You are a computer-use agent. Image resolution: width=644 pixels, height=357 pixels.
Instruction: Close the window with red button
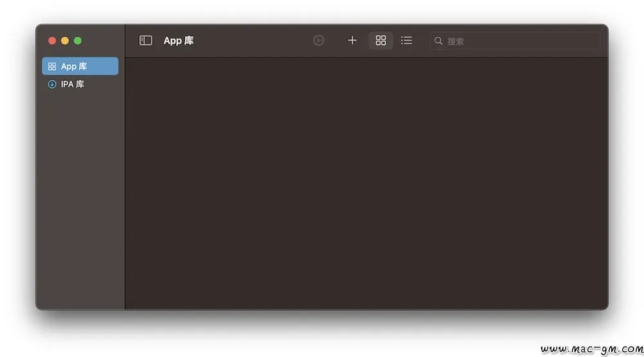tap(52, 41)
